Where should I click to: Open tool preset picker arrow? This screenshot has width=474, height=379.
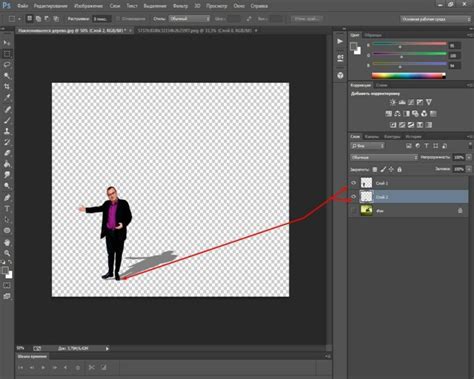tap(19, 19)
